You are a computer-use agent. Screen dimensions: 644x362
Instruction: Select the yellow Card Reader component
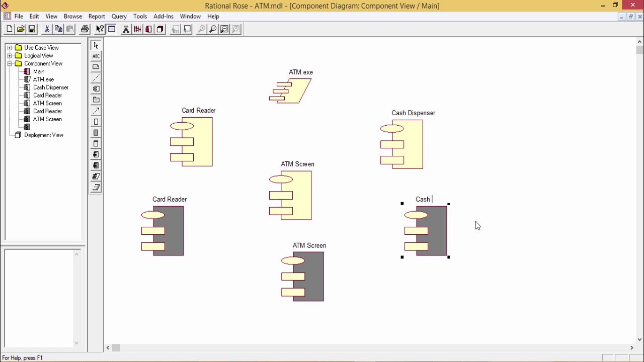point(192,141)
